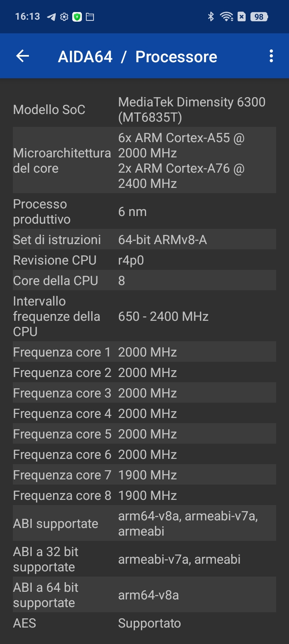Tap the green shield status icon
This screenshot has height=644, width=289.
(x=77, y=17)
